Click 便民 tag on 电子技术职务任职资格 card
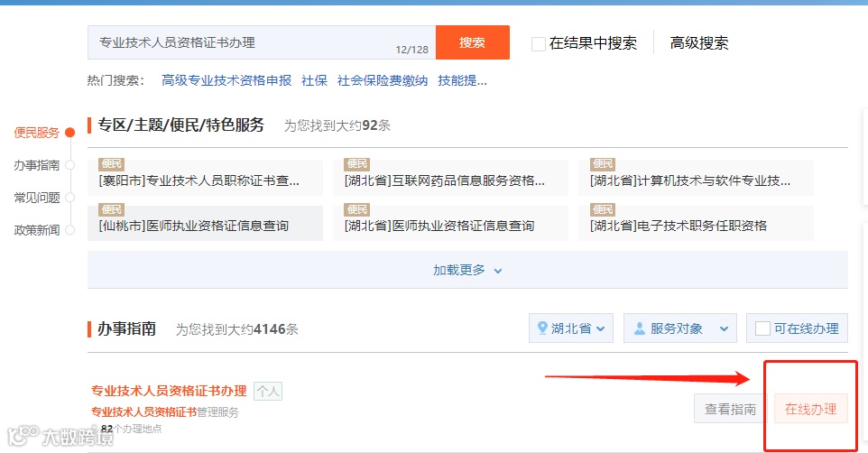 pos(603,209)
